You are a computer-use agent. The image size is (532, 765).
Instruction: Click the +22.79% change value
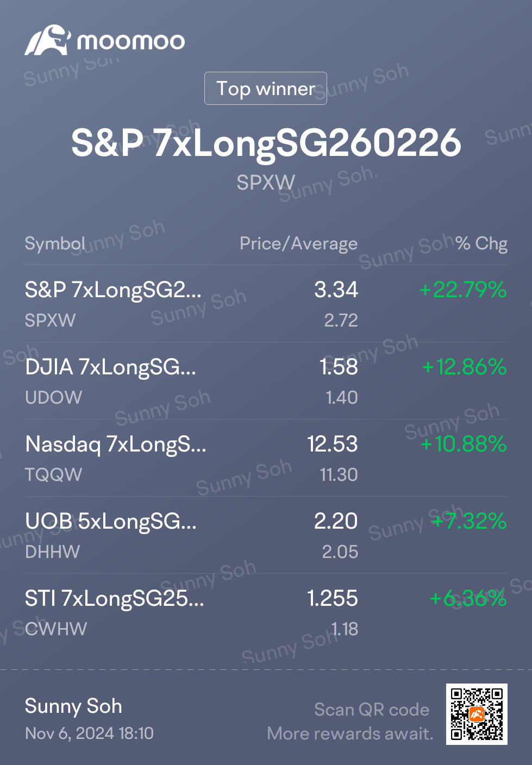tap(463, 290)
